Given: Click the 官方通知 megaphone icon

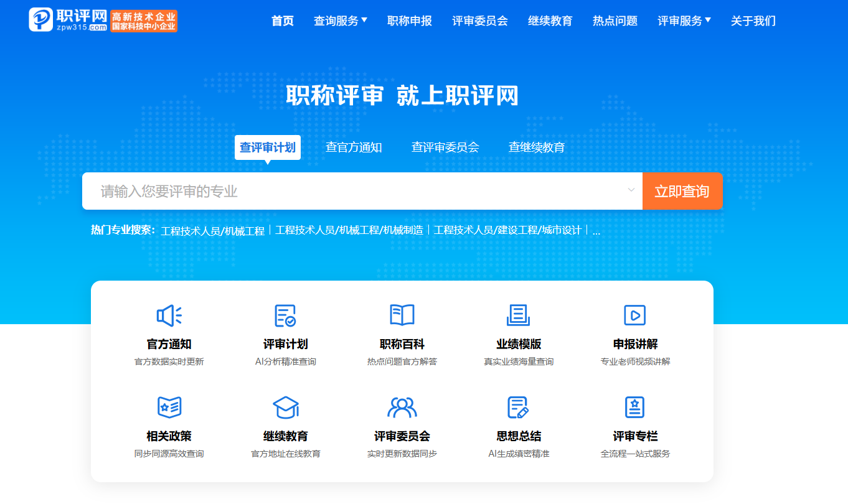Looking at the screenshot, I should 169,315.
